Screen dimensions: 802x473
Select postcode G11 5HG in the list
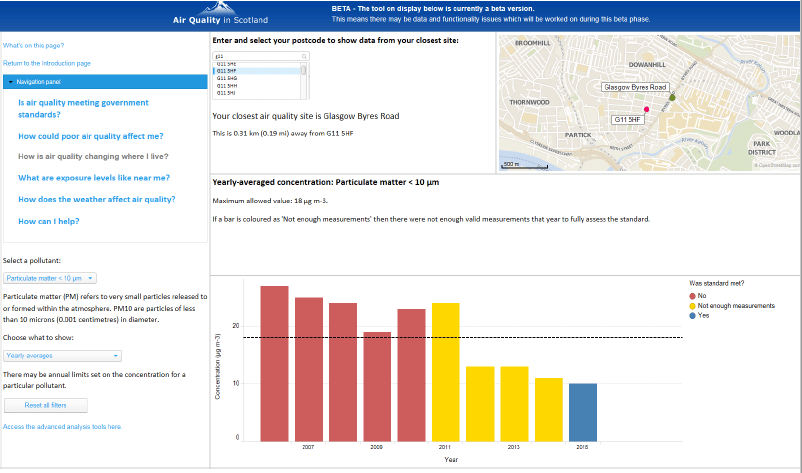(257, 78)
